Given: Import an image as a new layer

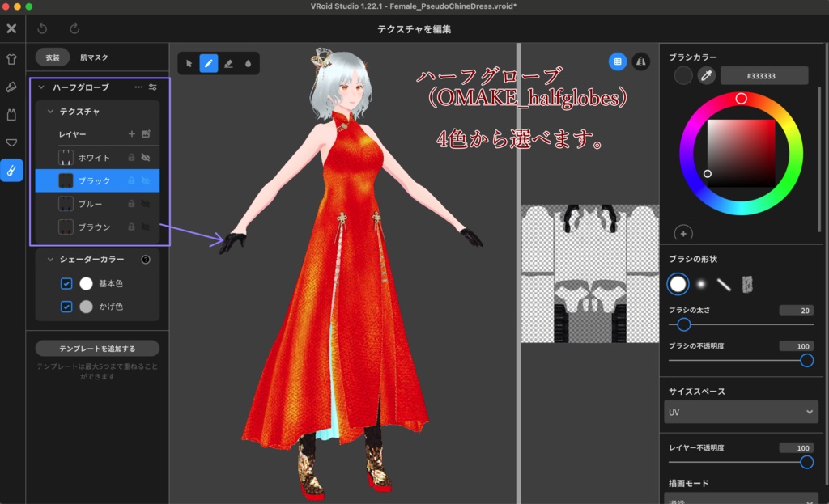Looking at the screenshot, I should pos(146,134).
